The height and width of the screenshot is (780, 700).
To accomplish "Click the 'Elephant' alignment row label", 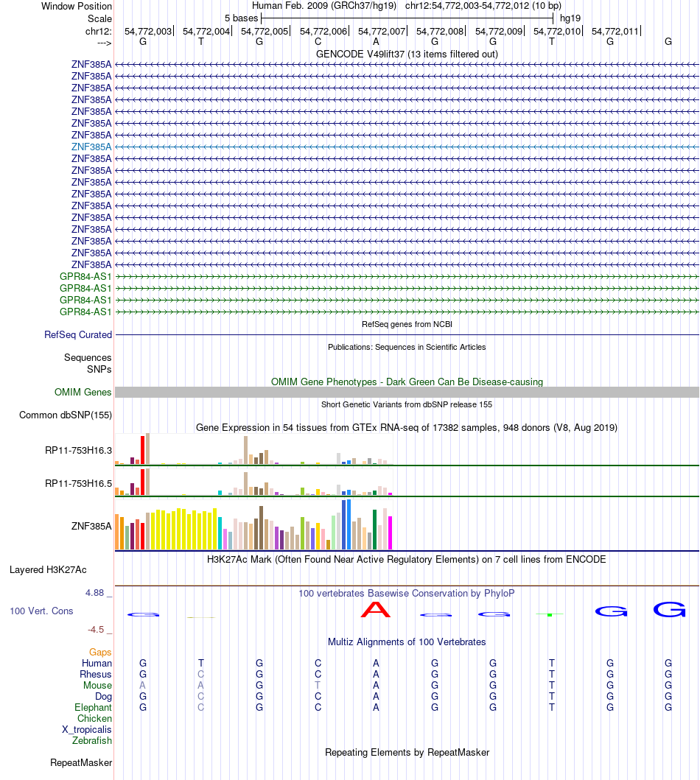I will pyautogui.click(x=93, y=707).
